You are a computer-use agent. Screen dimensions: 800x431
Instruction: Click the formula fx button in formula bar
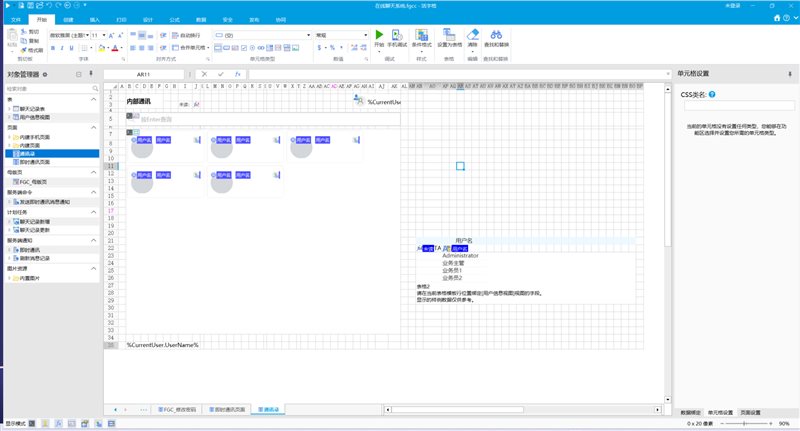pyautogui.click(x=237, y=74)
